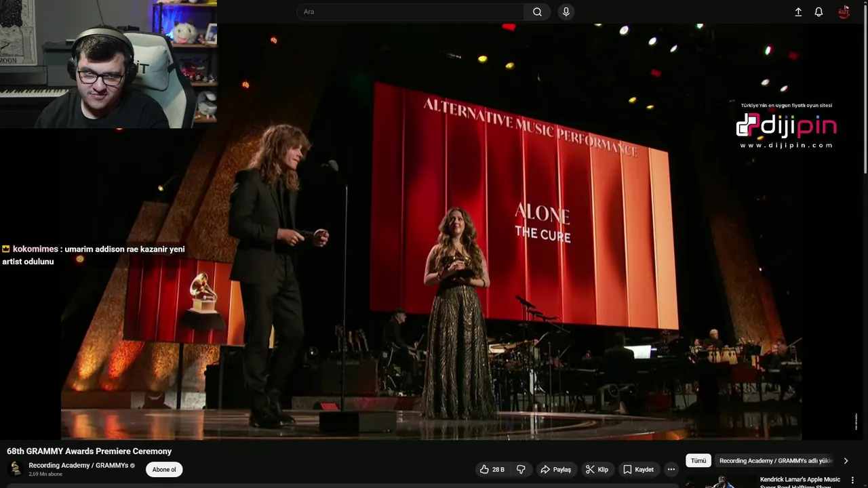Click the magnifier search button
868x488 pixels.
pos(537,12)
